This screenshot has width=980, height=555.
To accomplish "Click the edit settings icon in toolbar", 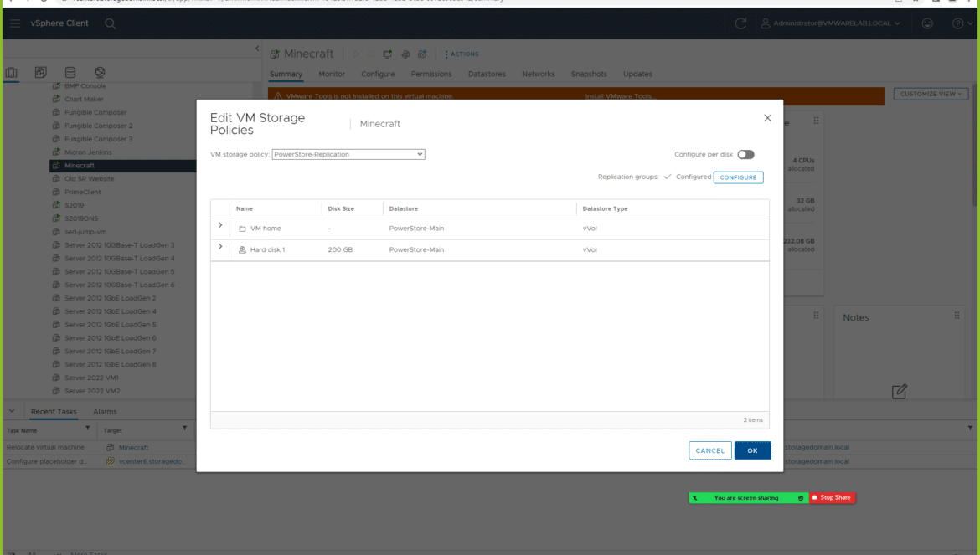I will (405, 54).
